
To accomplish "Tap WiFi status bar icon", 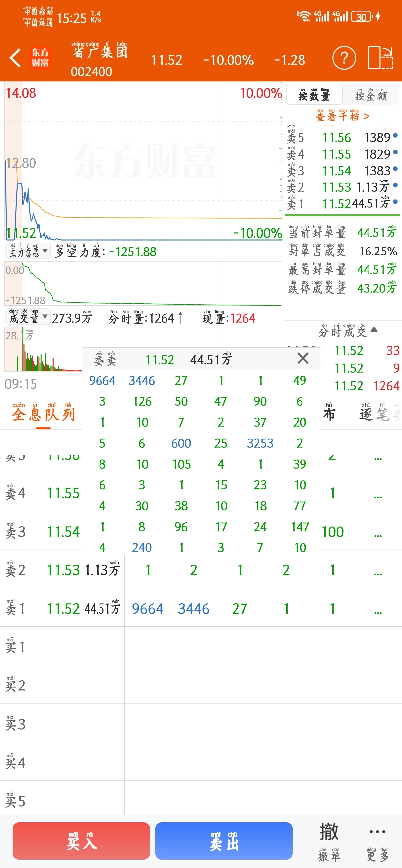I will click(303, 16).
